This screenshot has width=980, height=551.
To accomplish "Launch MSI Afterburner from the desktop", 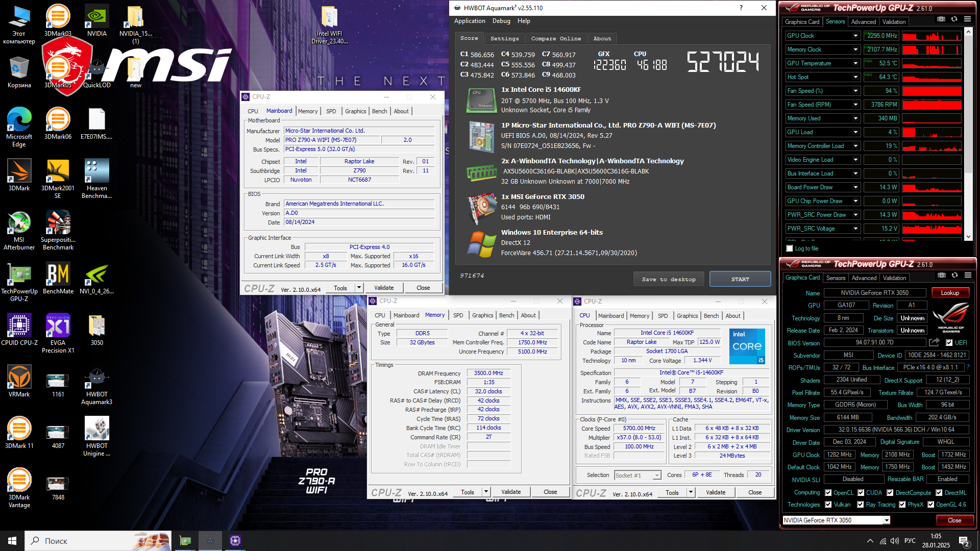I will click(x=19, y=230).
